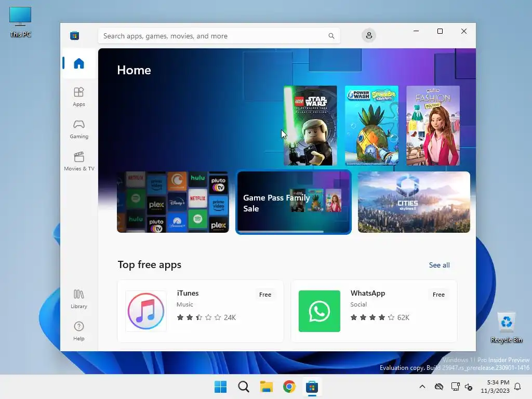Click the WhatsApp app title

(x=368, y=293)
